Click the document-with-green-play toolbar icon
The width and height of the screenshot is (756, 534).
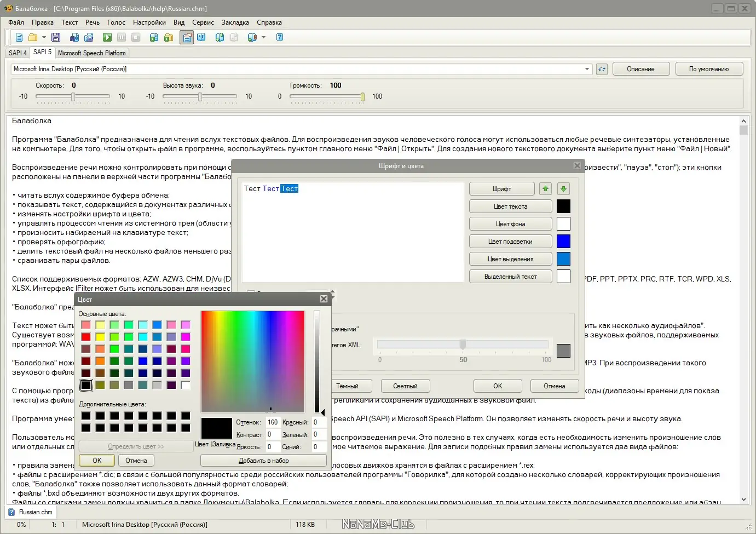tap(154, 37)
